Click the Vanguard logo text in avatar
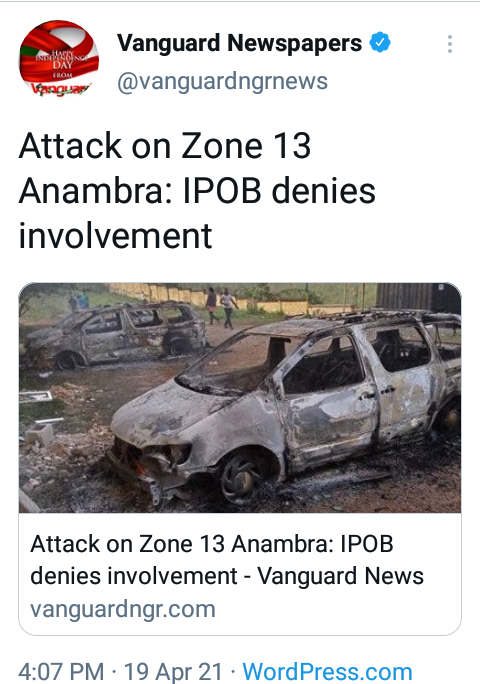480x684 pixels. tap(61, 89)
